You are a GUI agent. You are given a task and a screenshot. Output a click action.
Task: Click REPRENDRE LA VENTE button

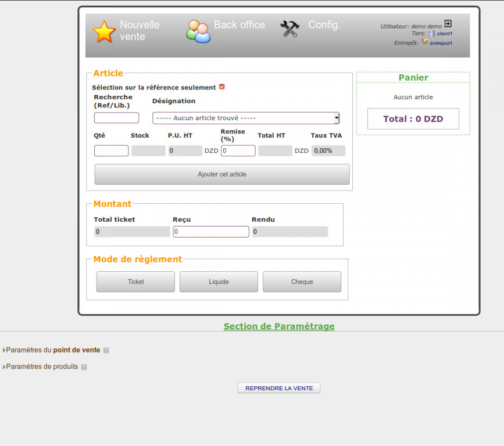(x=279, y=388)
